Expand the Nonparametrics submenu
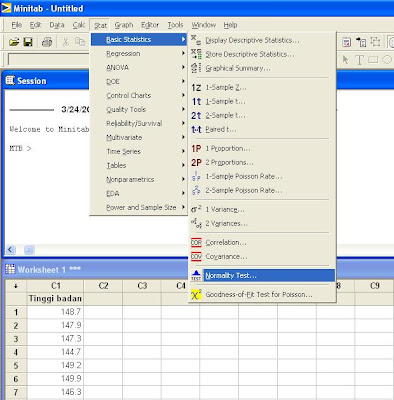394x400 pixels. (x=139, y=179)
